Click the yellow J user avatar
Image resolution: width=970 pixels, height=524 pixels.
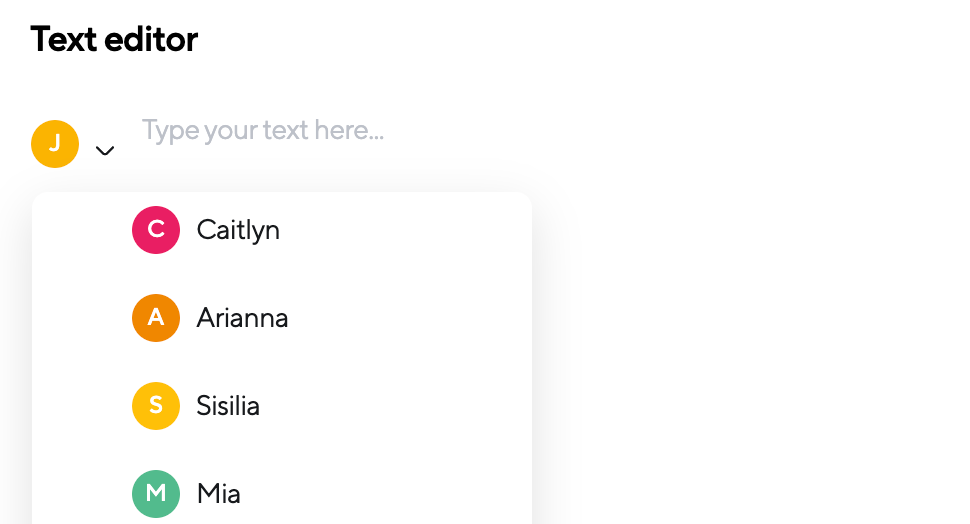55,144
